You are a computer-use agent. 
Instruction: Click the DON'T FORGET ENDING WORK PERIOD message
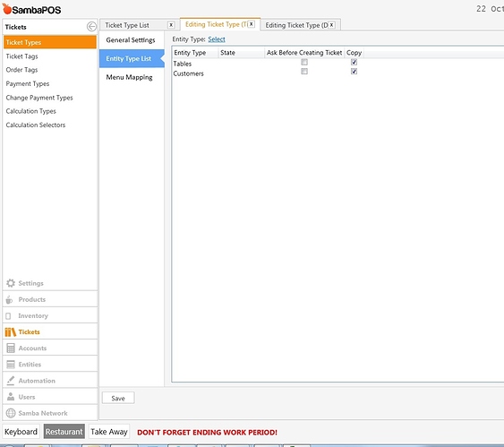pos(207,432)
